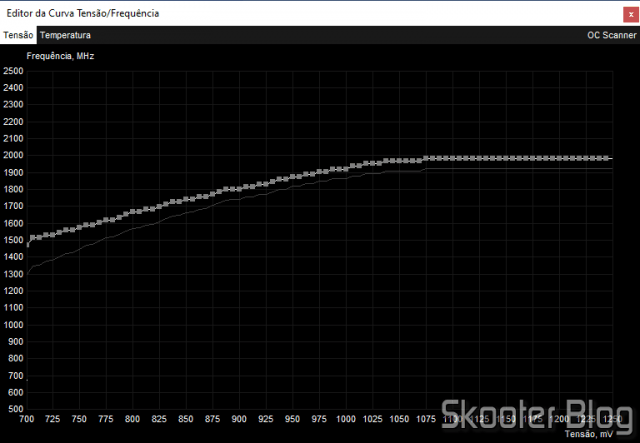Click the 1300 frequency axis label

tap(13, 274)
